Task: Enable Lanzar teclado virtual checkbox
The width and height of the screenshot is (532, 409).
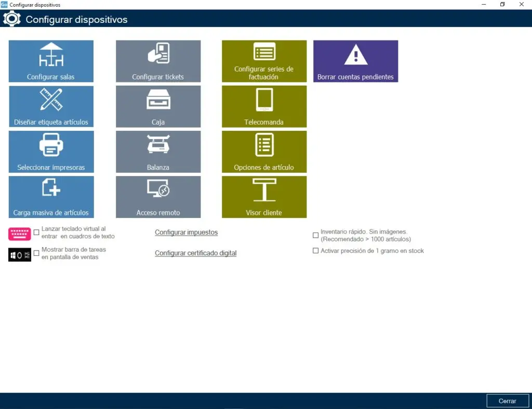Action: pos(36,233)
